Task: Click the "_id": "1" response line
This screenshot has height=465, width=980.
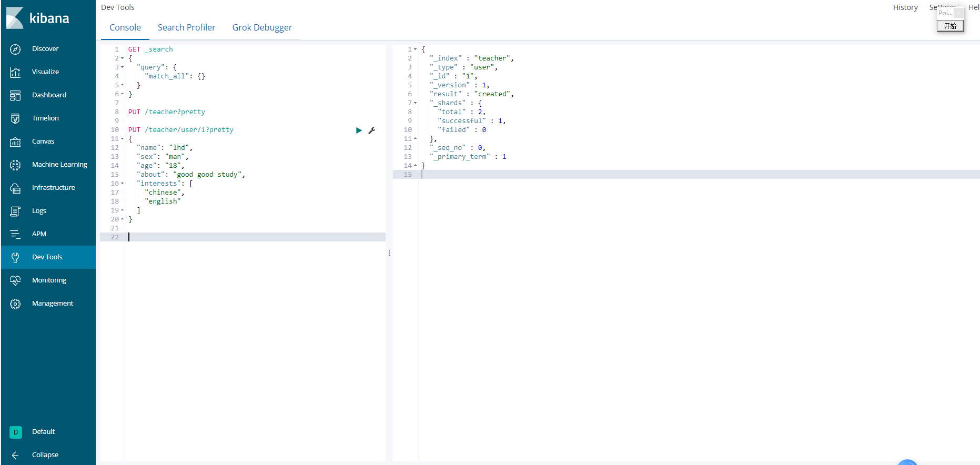Action: 453,76
